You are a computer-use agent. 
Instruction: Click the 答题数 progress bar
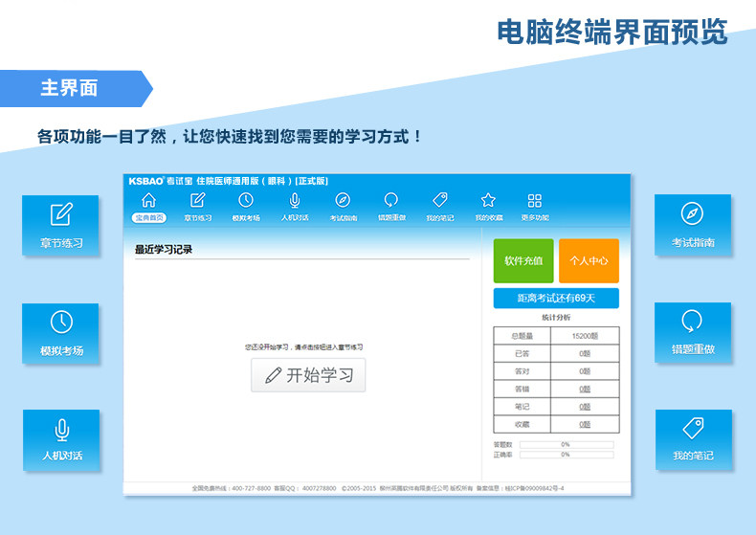coord(567,444)
